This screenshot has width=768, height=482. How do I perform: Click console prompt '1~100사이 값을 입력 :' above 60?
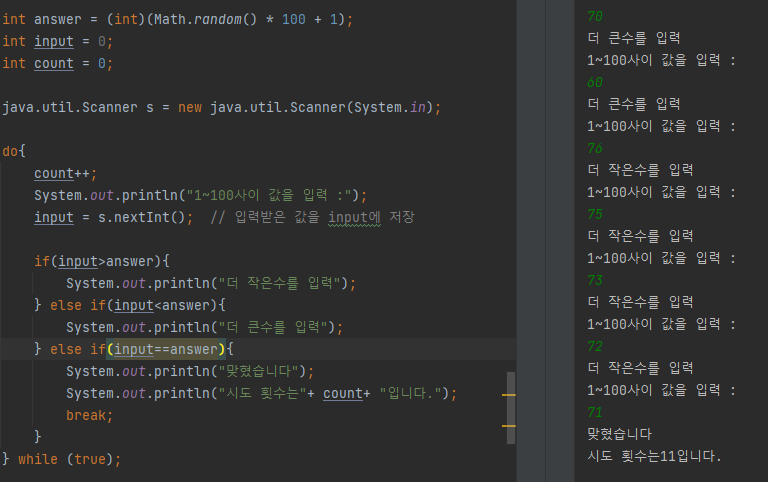coord(661,60)
